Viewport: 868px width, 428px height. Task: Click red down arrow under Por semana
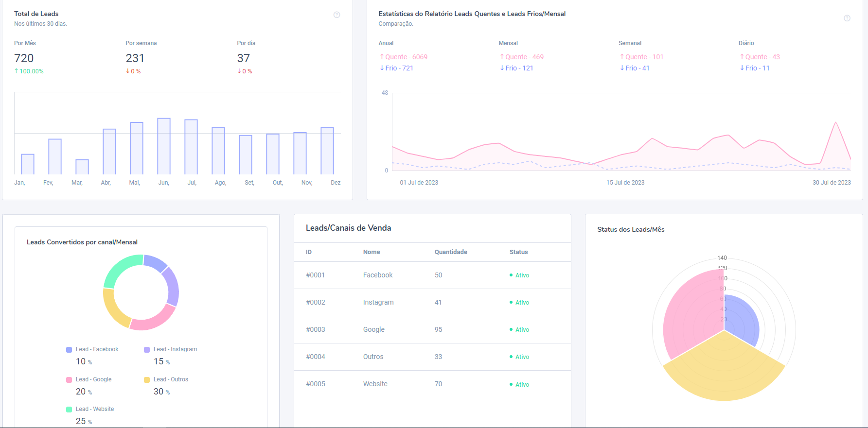(x=127, y=71)
